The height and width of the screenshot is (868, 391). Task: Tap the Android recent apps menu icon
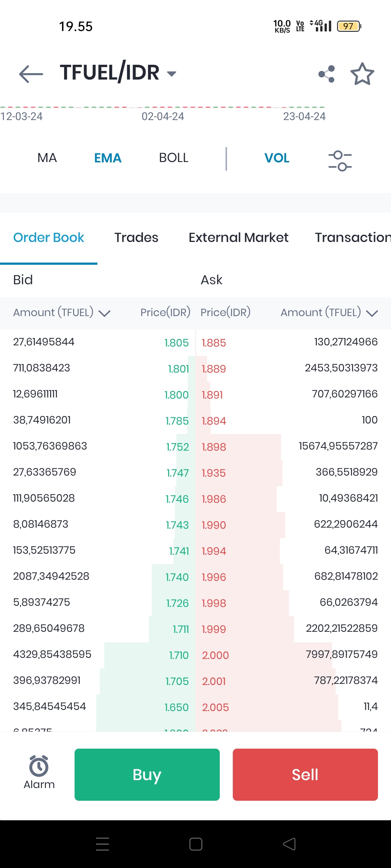[102, 844]
